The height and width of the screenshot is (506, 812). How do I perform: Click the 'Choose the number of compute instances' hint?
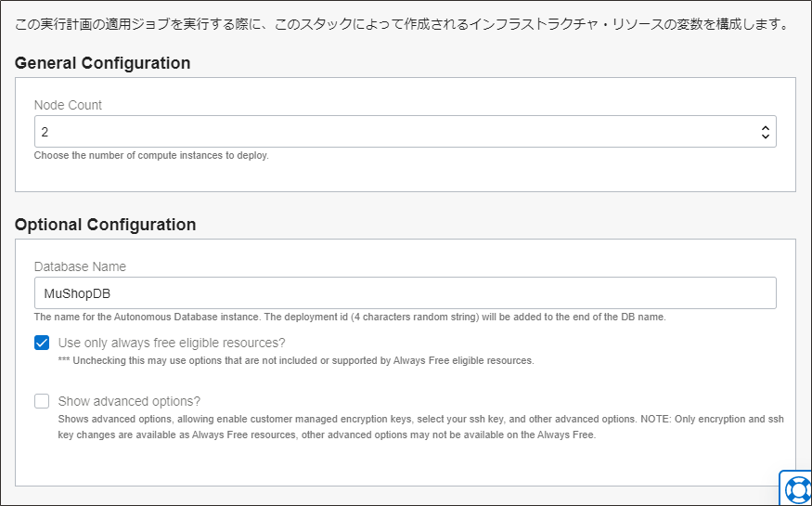151,155
